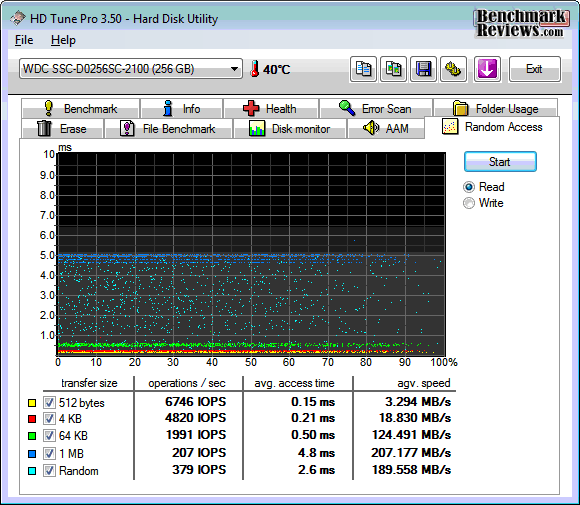Click the thermometer temperature icon
The image size is (580, 505).
(x=254, y=69)
